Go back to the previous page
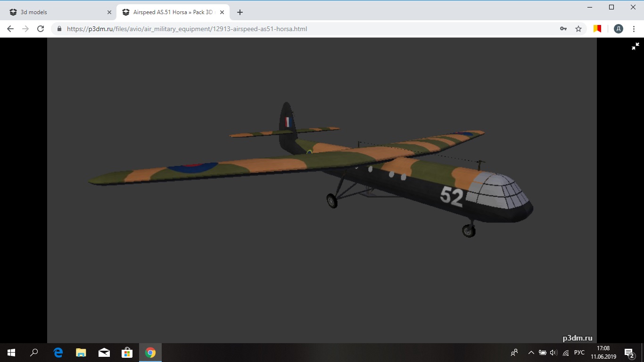This screenshot has height=362, width=644. tap(10, 29)
